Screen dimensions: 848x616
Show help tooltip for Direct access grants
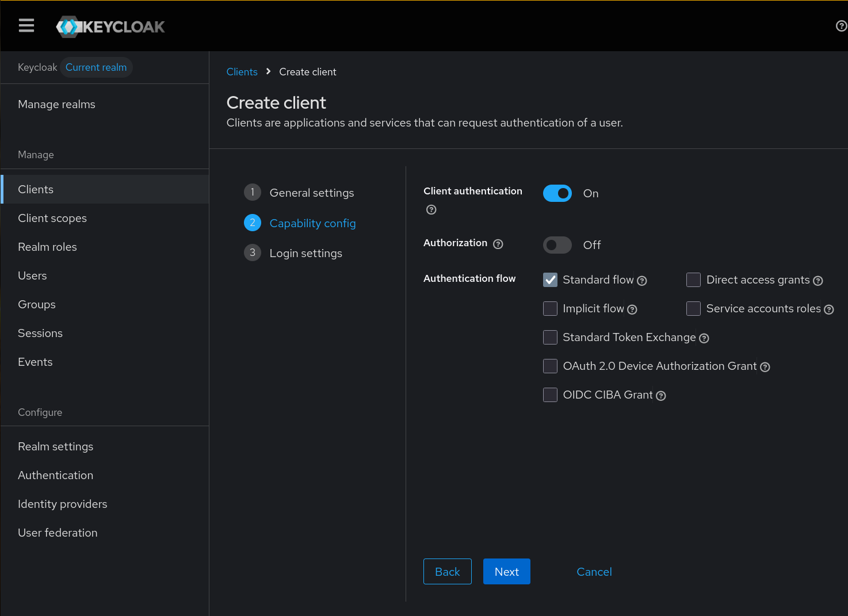pyautogui.click(x=818, y=281)
